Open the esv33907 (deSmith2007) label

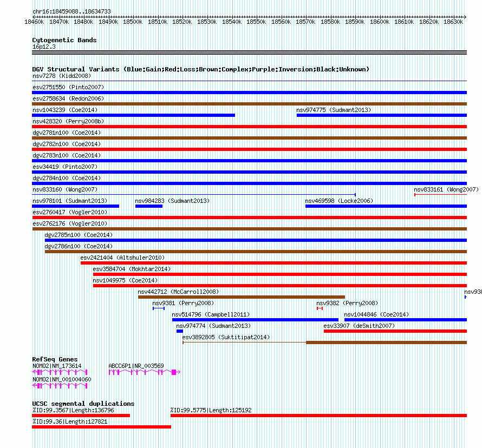(x=360, y=326)
